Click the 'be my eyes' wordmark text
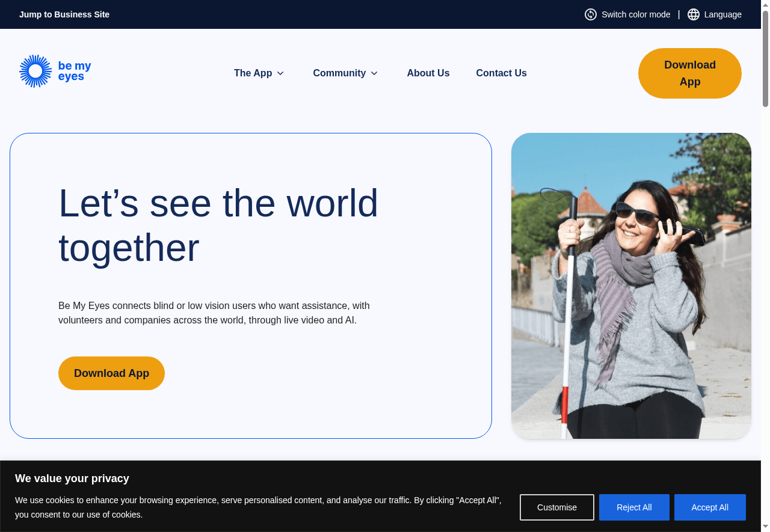 pos(74,71)
